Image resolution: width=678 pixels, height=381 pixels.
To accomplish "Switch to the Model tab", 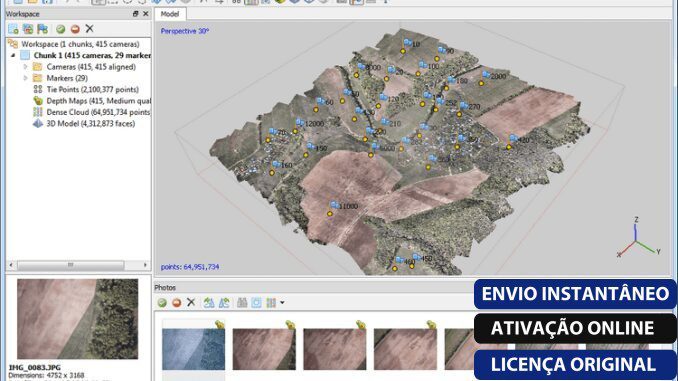I will coord(170,14).
